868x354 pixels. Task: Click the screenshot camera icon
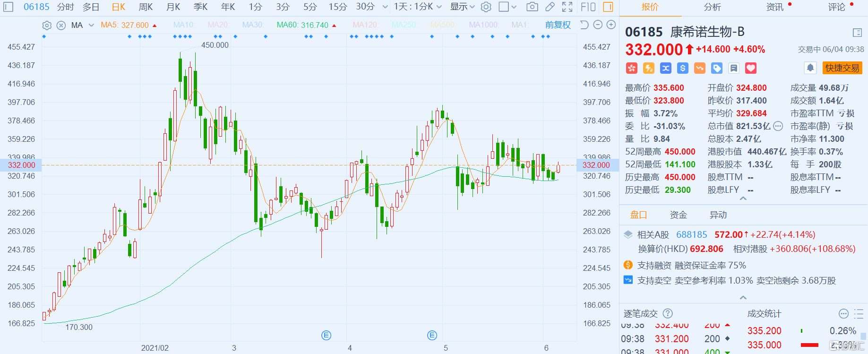click(532, 7)
